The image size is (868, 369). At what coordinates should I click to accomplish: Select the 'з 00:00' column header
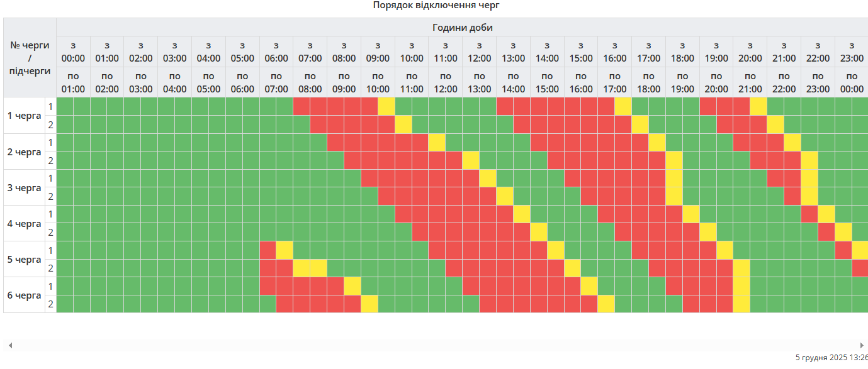click(73, 52)
